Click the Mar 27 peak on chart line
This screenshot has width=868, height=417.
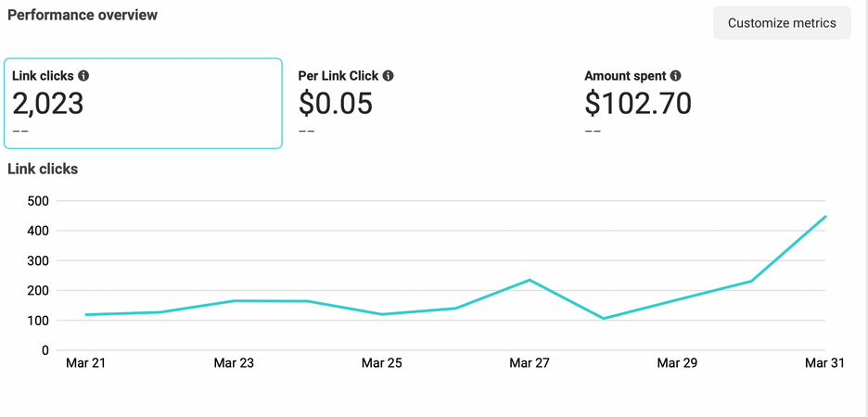(x=530, y=280)
